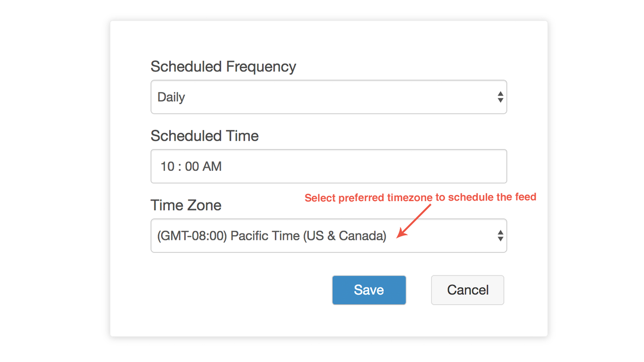Screen dimensions: 644x362
Task: Click the Time Zone label
Action: (x=186, y=205)
